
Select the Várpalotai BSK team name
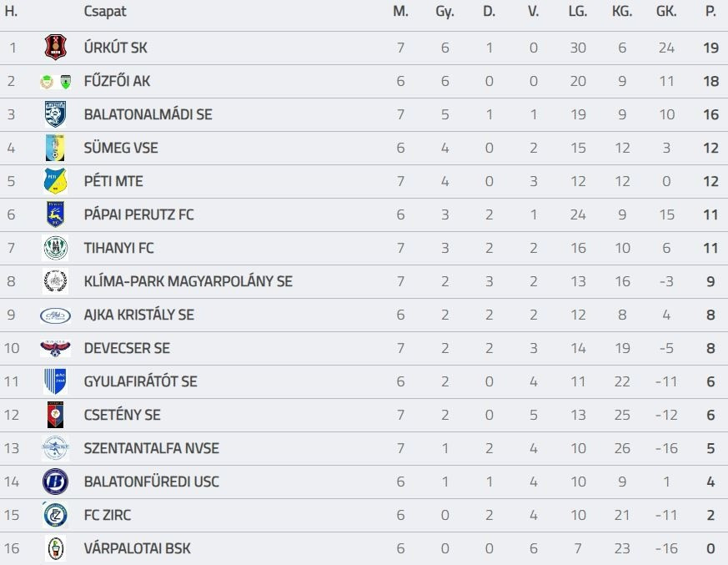pyautogui.click(x=137, y=548)
